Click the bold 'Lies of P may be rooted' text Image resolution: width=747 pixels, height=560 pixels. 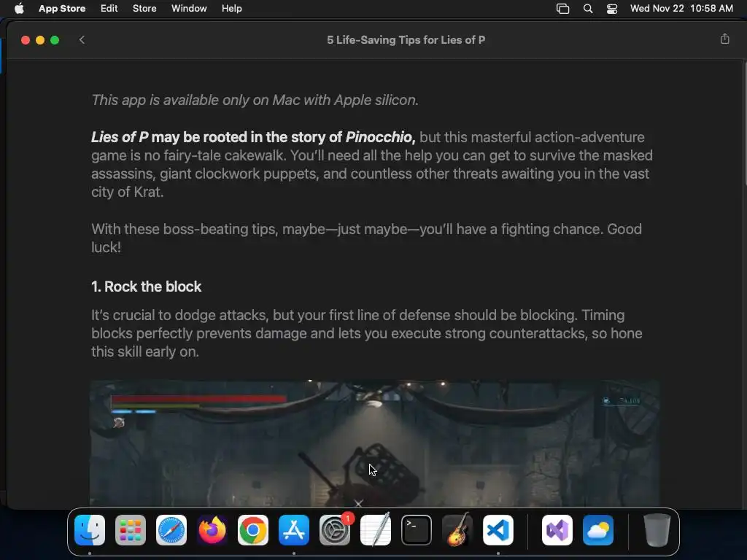253,137
